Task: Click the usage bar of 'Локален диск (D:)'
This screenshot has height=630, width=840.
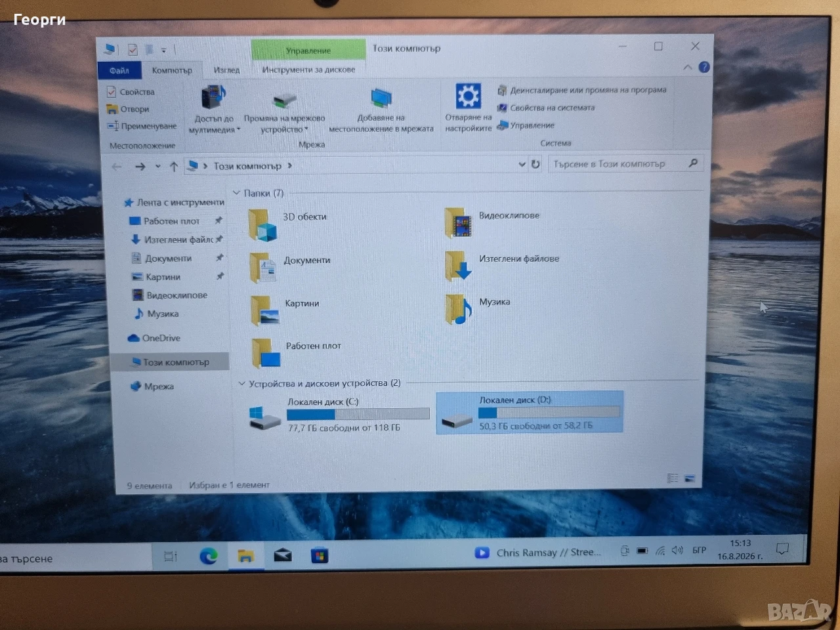Action: tap(549, 412)
